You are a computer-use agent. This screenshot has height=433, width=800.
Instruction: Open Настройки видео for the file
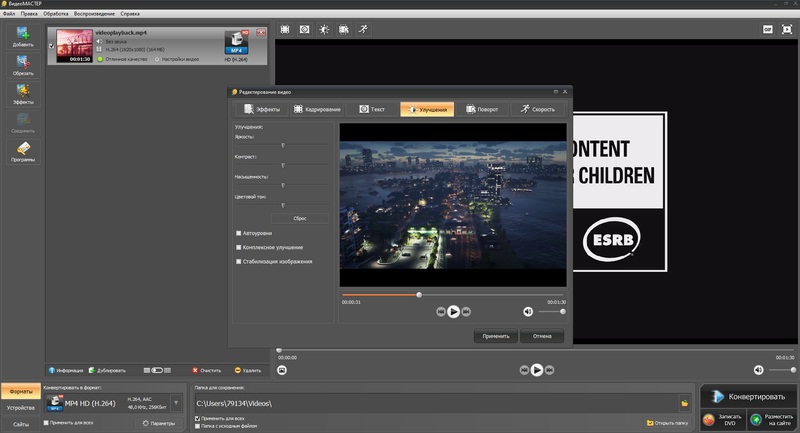pos(177,60)
